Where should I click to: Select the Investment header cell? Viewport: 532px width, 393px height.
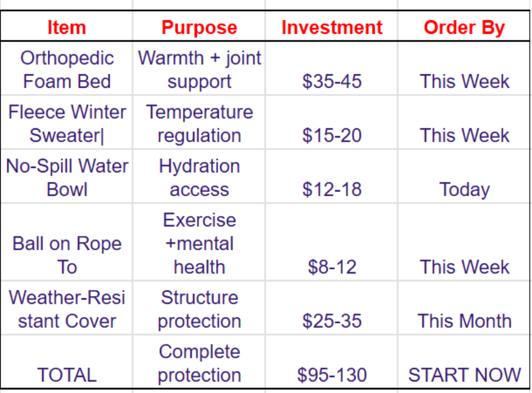(331, 26)
